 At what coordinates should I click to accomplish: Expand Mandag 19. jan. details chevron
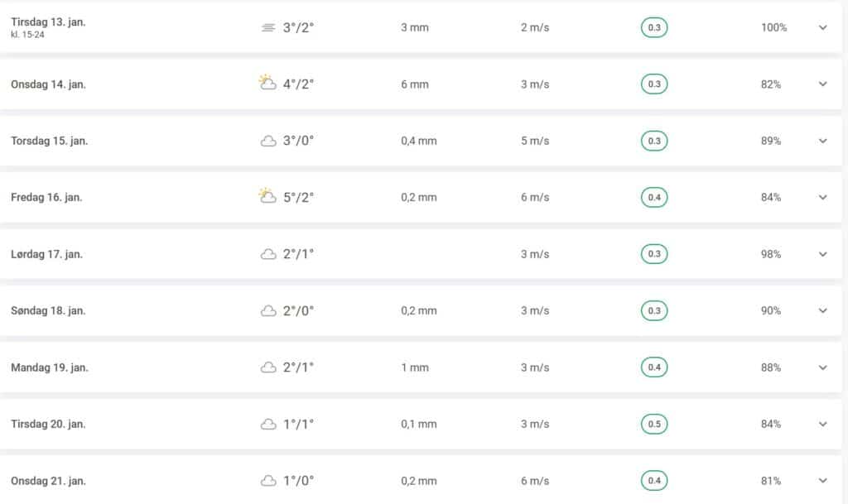[822, 367]
